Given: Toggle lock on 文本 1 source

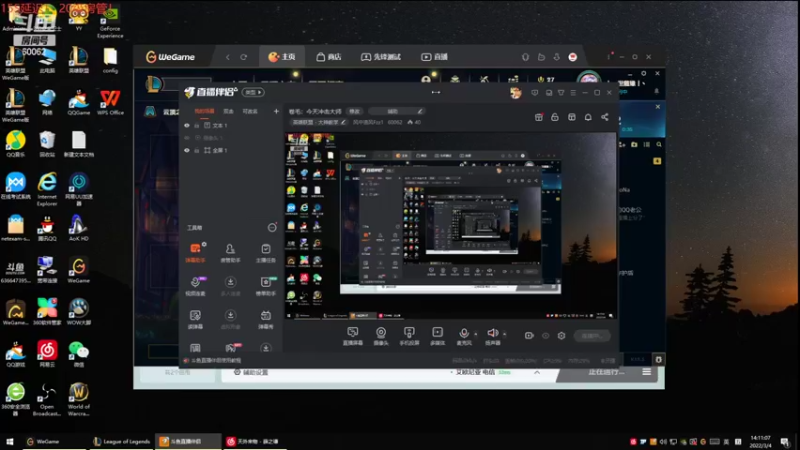Looking at the screenshot, I should pos(196,126).
